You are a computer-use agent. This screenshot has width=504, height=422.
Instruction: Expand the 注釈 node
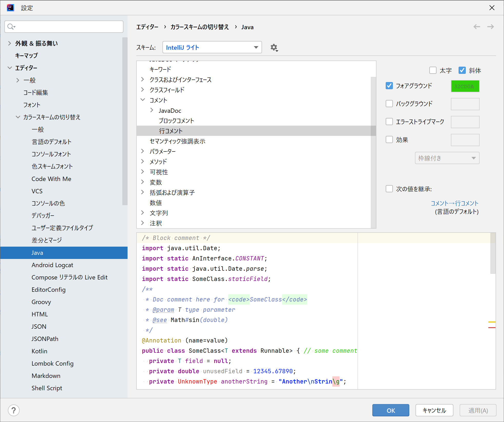pos(143,223)
